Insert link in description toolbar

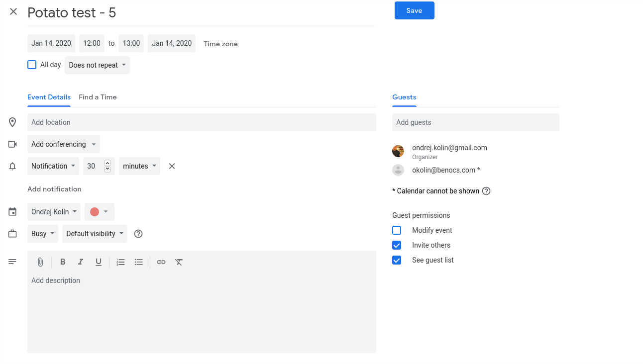point(161,262)
